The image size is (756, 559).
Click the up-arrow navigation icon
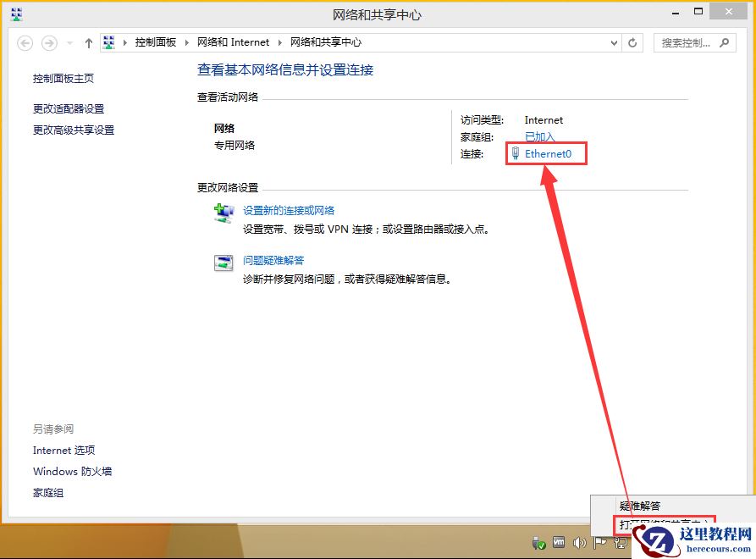tap(88, 42)
